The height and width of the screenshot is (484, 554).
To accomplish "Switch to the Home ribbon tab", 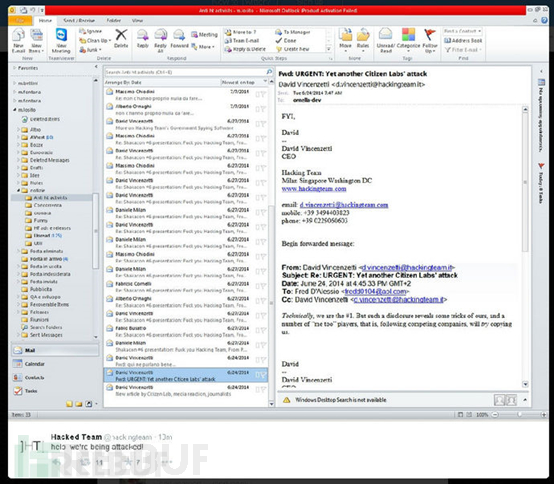I will (x=45, y=21).
